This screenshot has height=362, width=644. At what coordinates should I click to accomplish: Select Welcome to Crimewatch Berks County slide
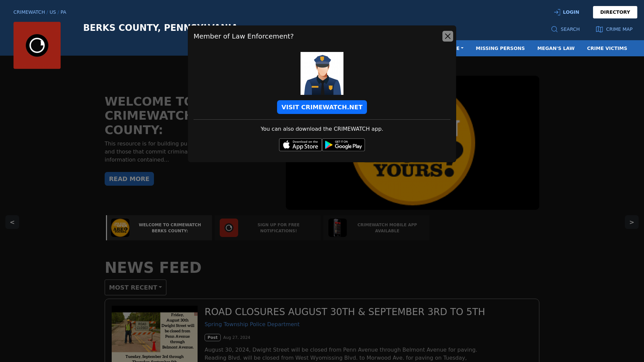(x=159, y=228)
